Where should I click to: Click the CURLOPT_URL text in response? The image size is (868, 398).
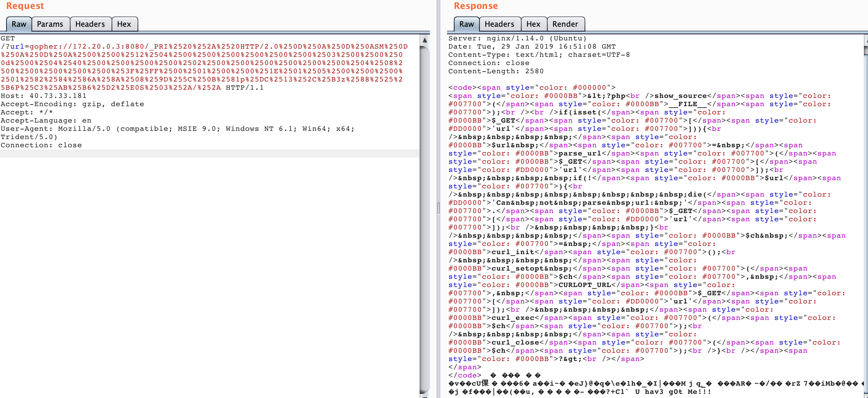(585, 285)
